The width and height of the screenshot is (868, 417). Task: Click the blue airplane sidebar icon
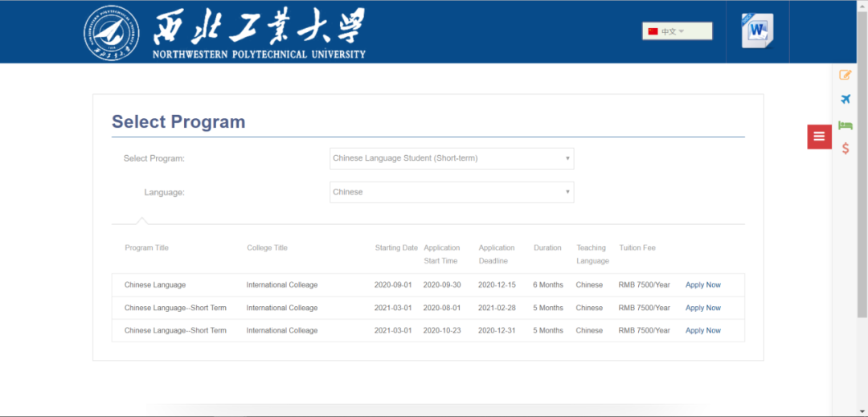[845, 100]
